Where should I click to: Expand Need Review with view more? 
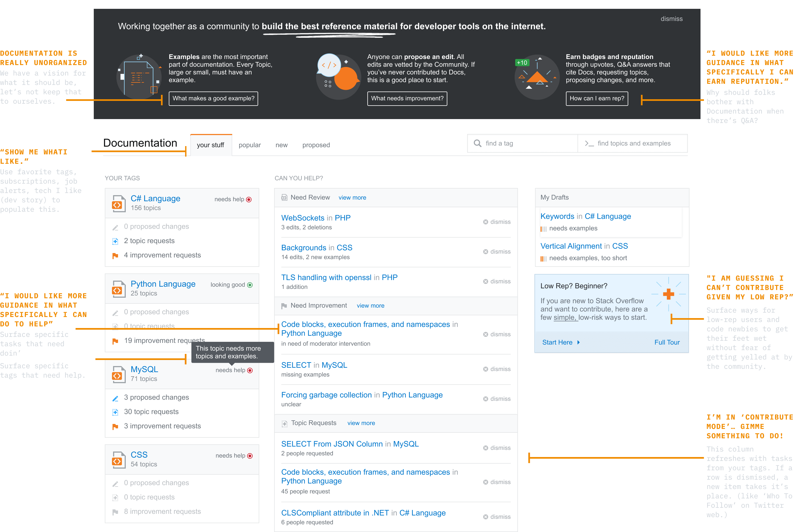pyautogui.click(x=352, y=198)
